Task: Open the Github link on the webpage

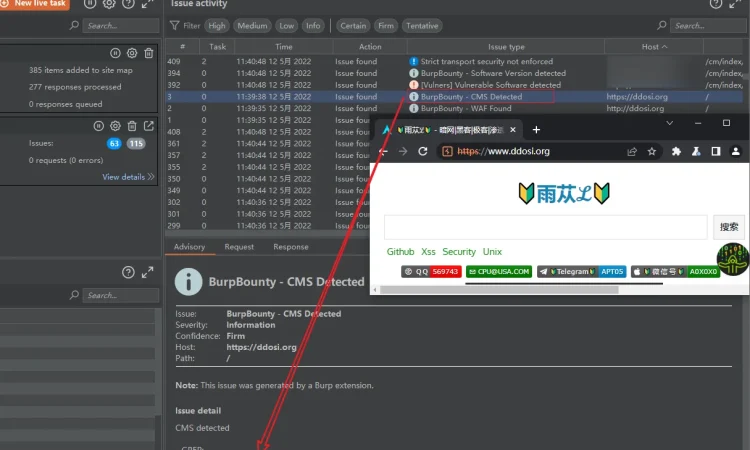Action: pyautogui.click(x=400, y=252)
